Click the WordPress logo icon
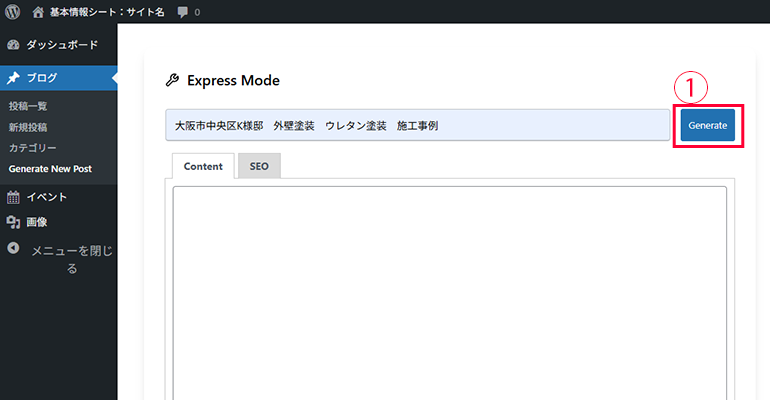Viewport: 770px width, 400px height. click(x=13, y=12)
